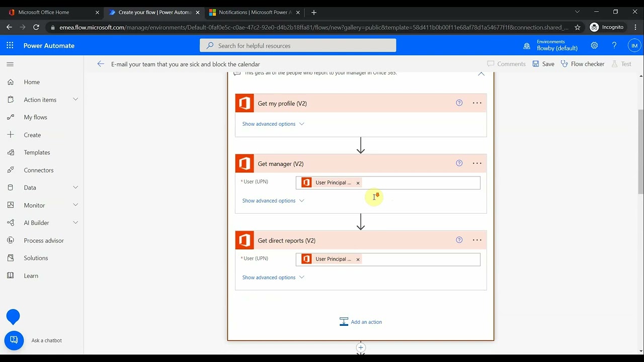Open the menu for Get my profile (V2)

[477, 103]
